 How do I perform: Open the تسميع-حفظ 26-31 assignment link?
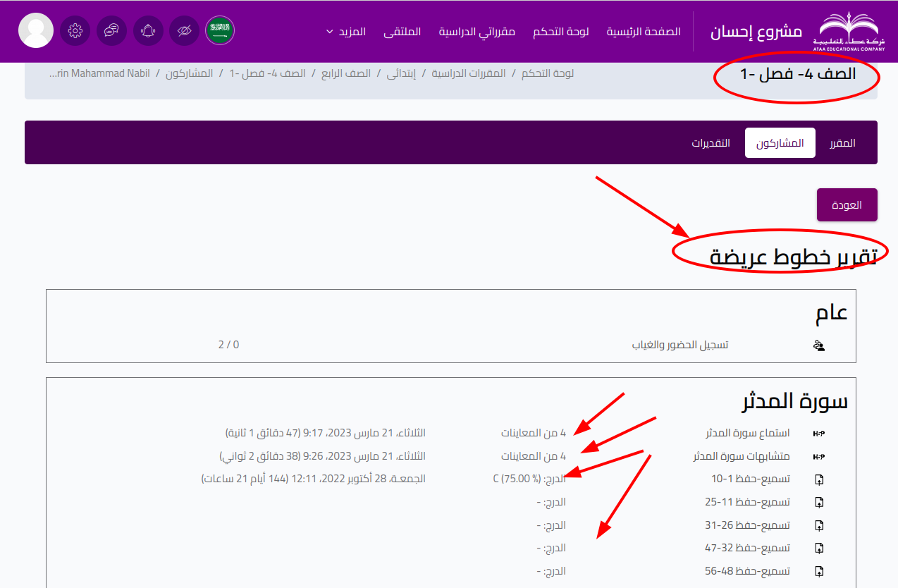coord(750,525)
